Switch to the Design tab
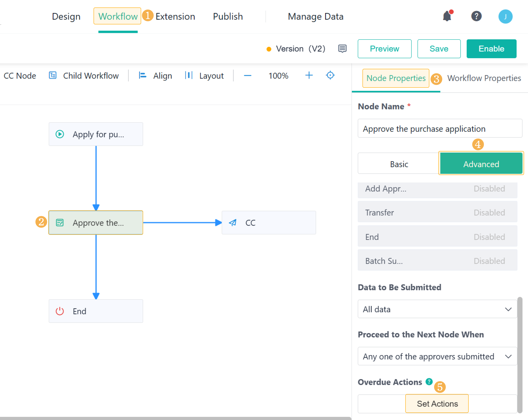This screenshot has height=420, width=528. click(x=66, y=16)
